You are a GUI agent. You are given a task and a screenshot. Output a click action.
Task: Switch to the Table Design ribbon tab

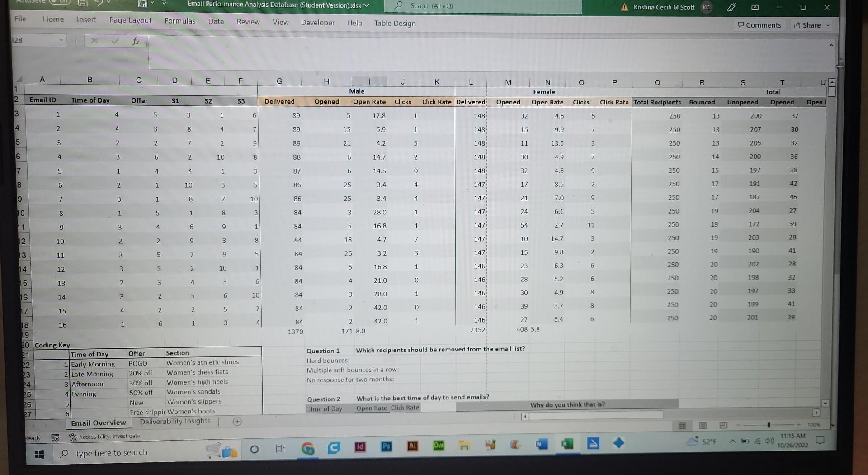[394, 23]
